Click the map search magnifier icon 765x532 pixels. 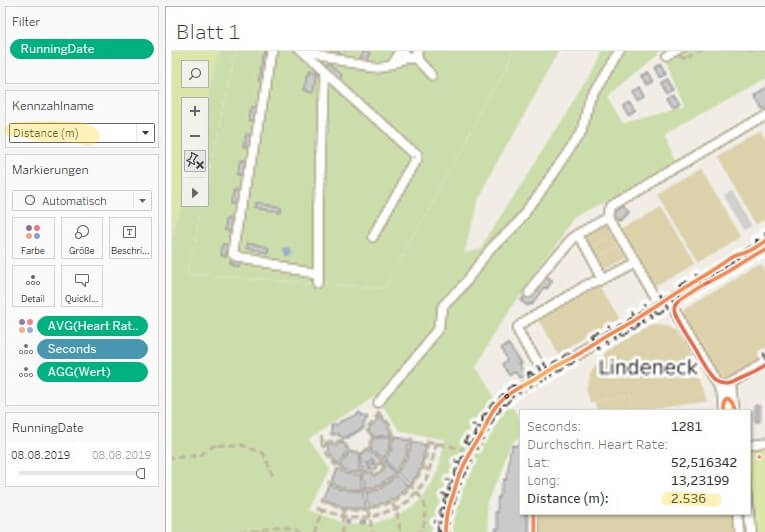(x=195, y=74)
